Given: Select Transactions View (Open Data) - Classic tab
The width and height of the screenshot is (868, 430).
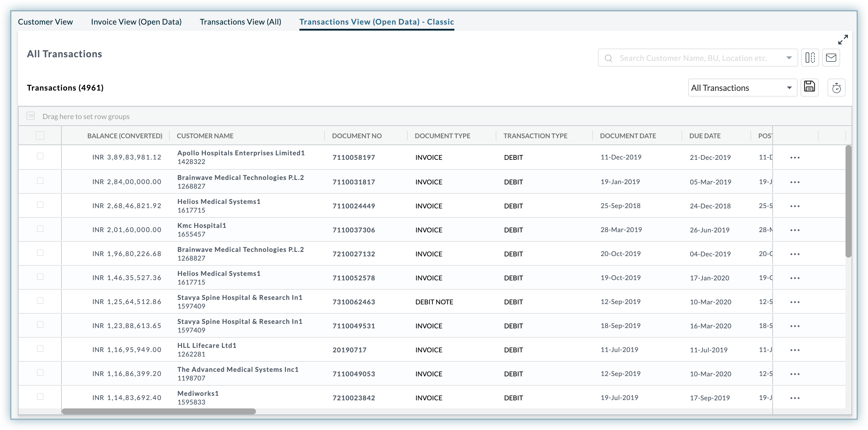Looking at the screenshot, I should [x=376, y=22].
